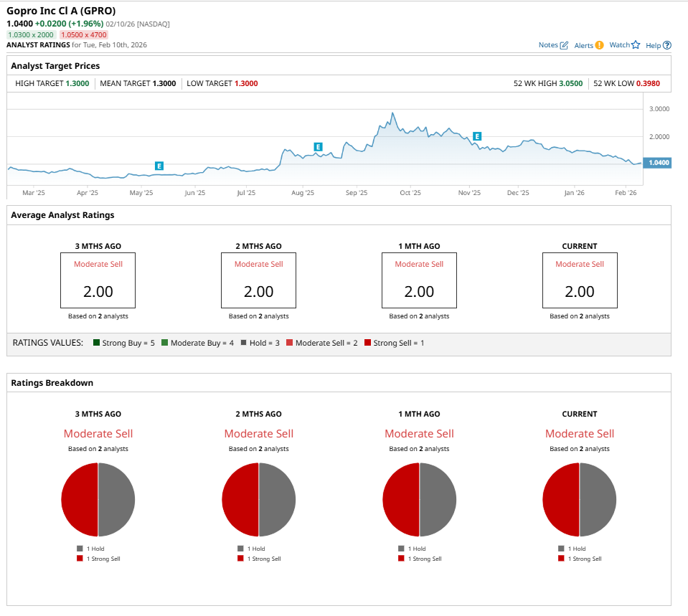Select the earnings marker near May '25
This screenshot has height=616, width=688.
[159, 166]
